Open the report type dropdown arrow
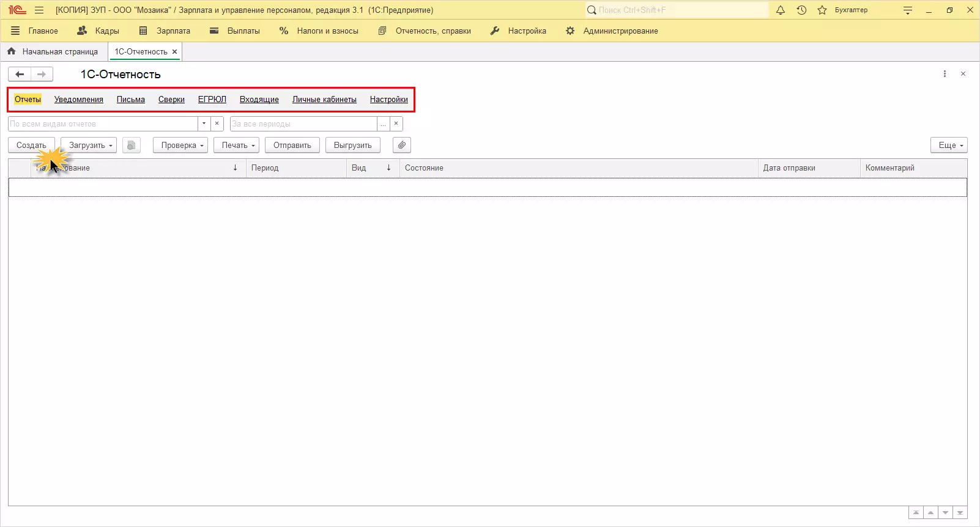Image resolution: width=980 pixels, height=527 pixels. pyautogui.click(x=204, y=124)
